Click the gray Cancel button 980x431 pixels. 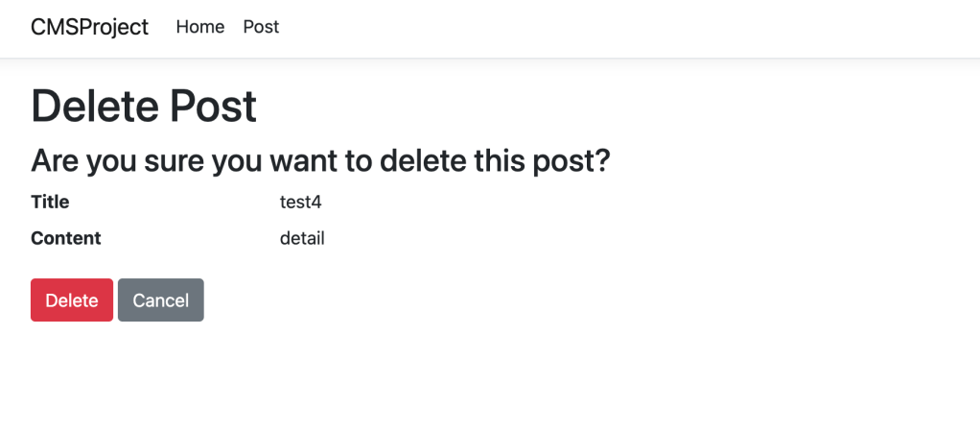pos(161,299)
